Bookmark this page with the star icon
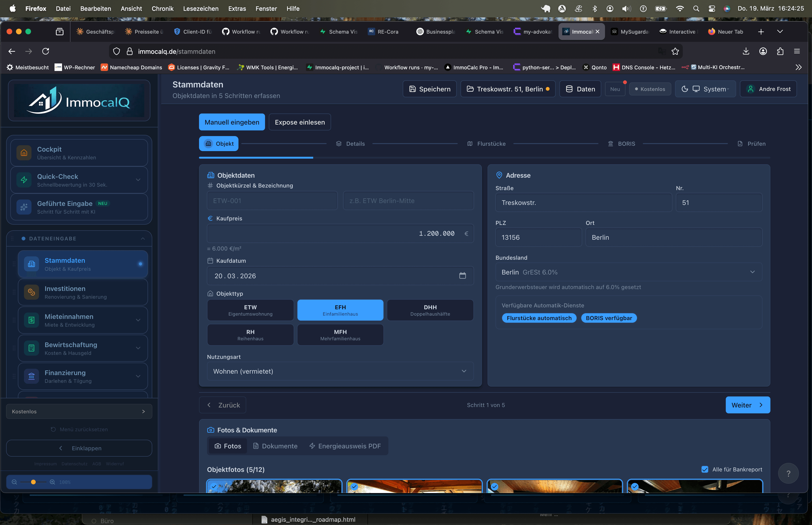This screenshot has height=525, width=812. coord(675,51)
